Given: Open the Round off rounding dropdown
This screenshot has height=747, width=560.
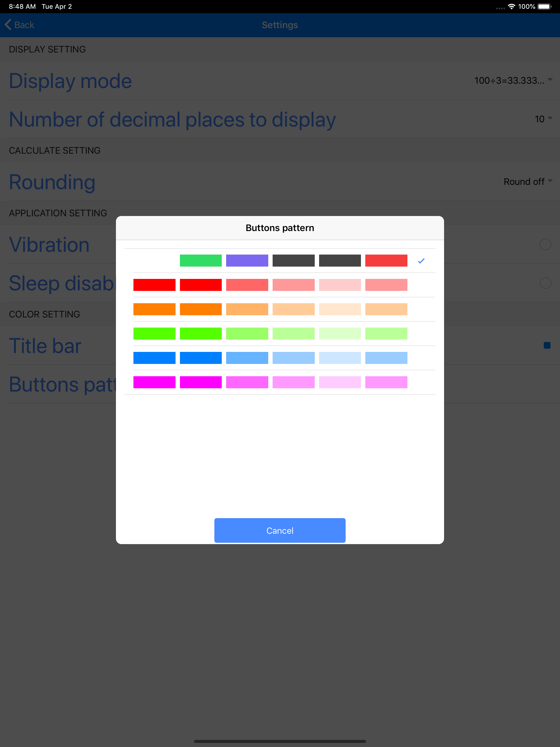Looking at the screenshot, I should pyautogui.click(x=527, y=182).
